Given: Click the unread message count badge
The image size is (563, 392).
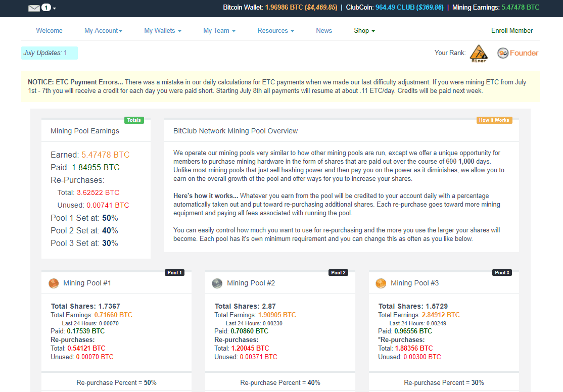Looking at the screenshot, I should click(46, 8).
